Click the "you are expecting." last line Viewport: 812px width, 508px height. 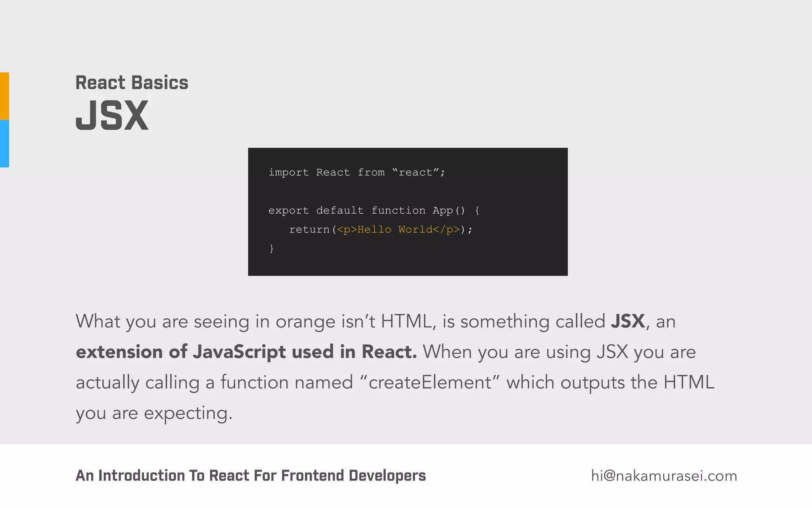pos(154,413)
